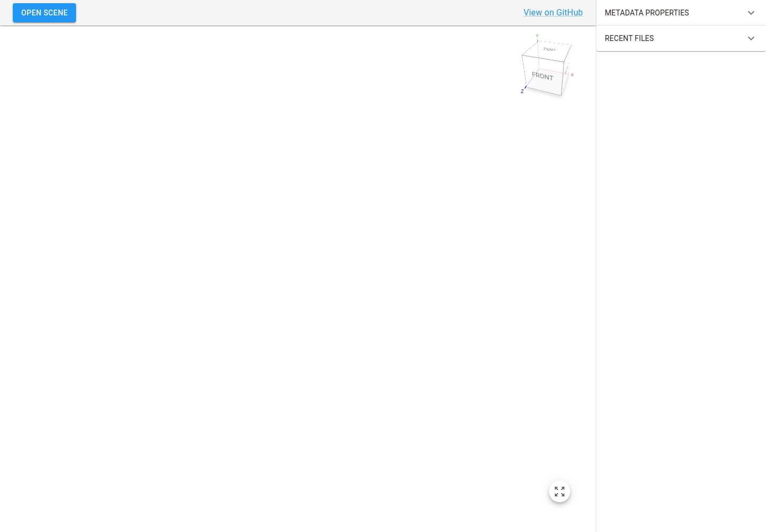
Task: Click the OPEN SCENE button
Action: 44,13
